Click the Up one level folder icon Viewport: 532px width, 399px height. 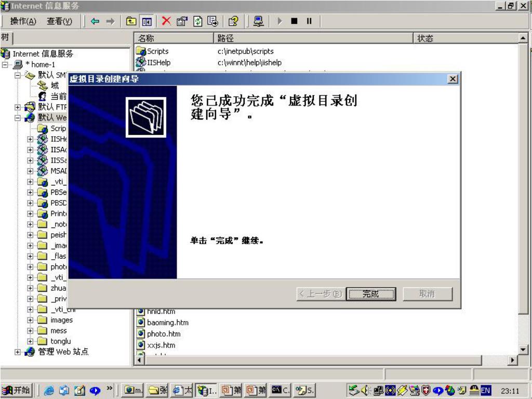pos(131,21)
